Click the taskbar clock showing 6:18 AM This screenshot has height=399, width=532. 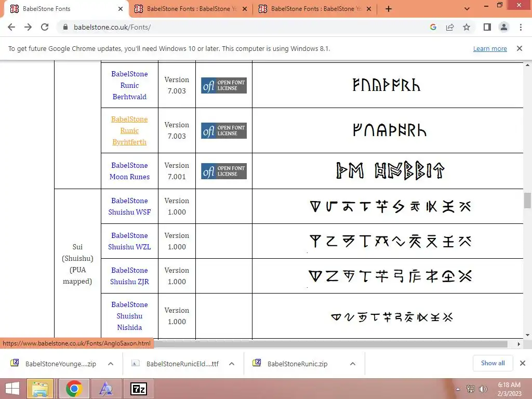point(509,389)
